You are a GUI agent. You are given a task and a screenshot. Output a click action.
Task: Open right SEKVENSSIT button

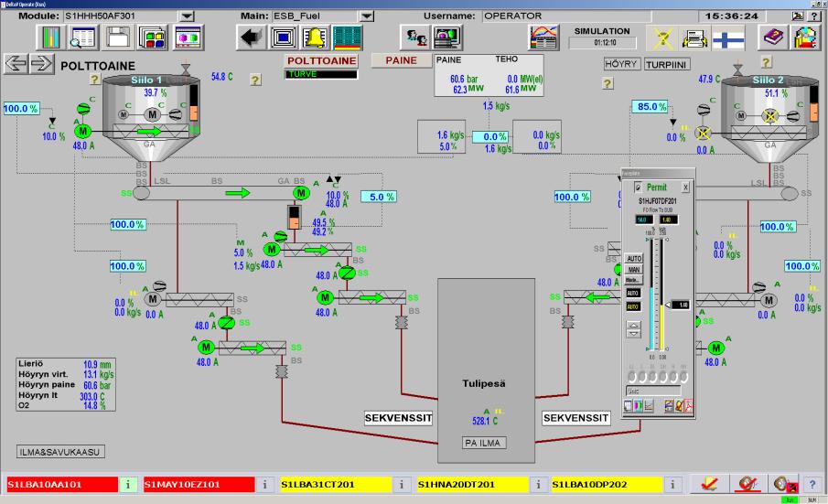576,418
